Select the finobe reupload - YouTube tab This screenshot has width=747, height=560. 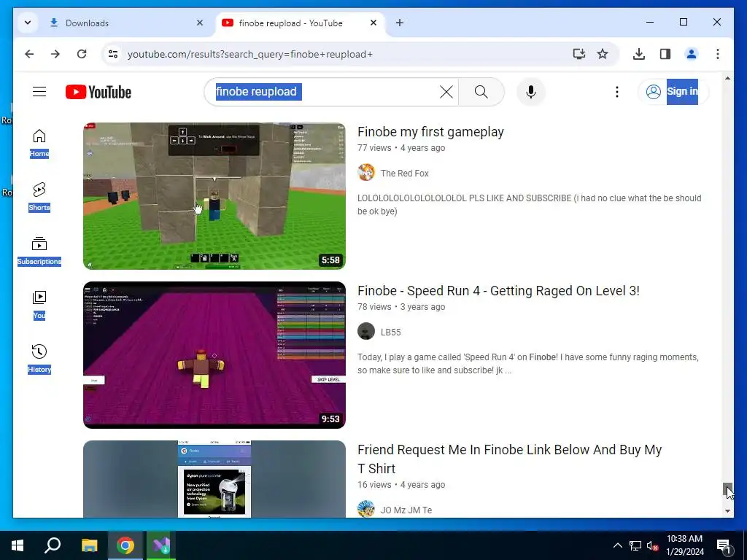click(x=300, y=23)
